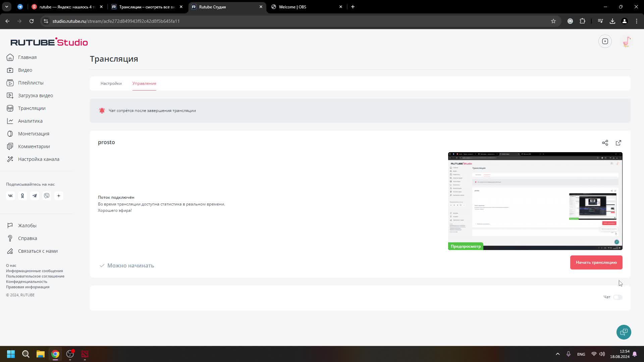Open the support chat bubble icon
The height and width of the screenshot is (362, 644).
(624, 332)
